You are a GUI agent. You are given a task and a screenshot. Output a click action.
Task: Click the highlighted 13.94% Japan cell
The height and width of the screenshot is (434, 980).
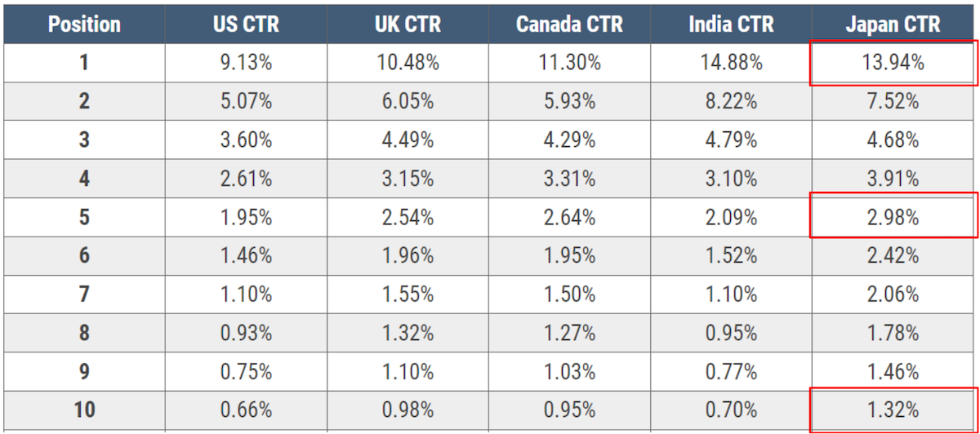pyautogui.click(x=893, y=63)
